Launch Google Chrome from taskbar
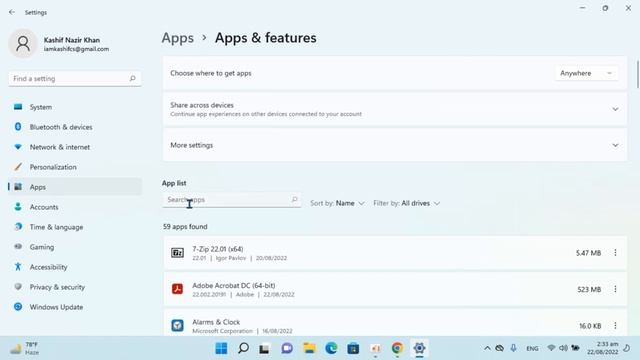Viewport: 640px width, 360px height. click(397, 348)
